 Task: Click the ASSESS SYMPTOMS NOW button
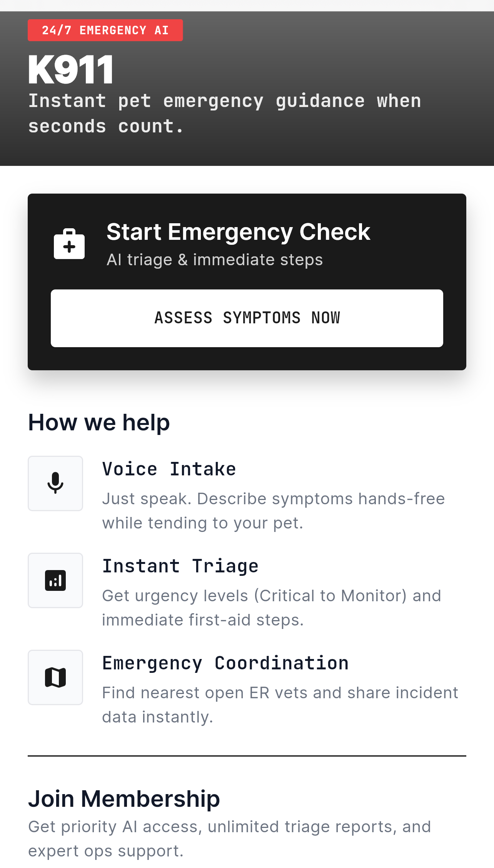pos(247,318)
